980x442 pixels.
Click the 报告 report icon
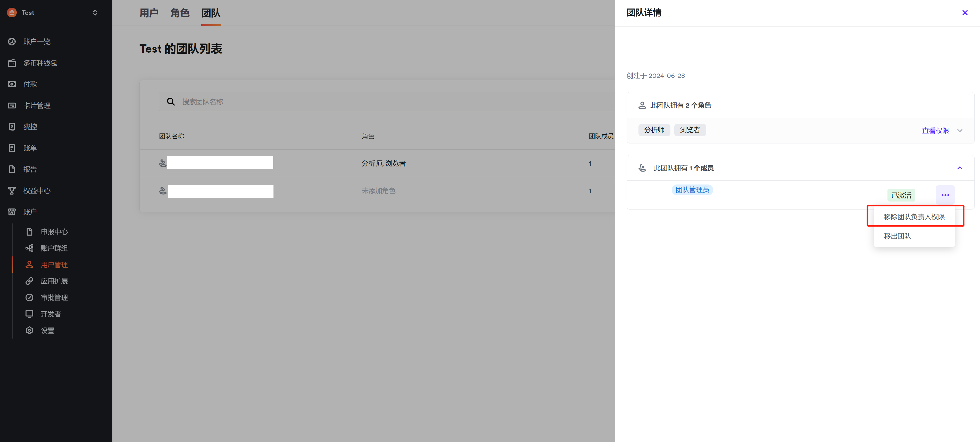tap(12, 170)
